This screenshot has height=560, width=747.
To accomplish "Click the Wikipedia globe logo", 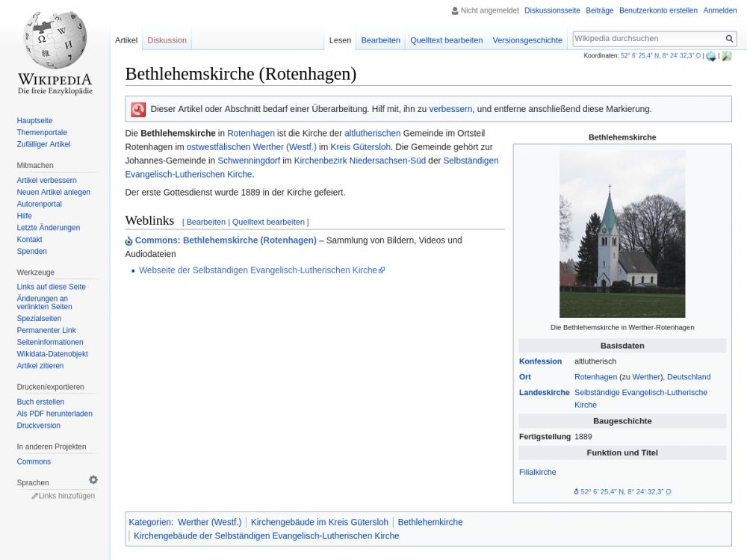I will (55, 41).
